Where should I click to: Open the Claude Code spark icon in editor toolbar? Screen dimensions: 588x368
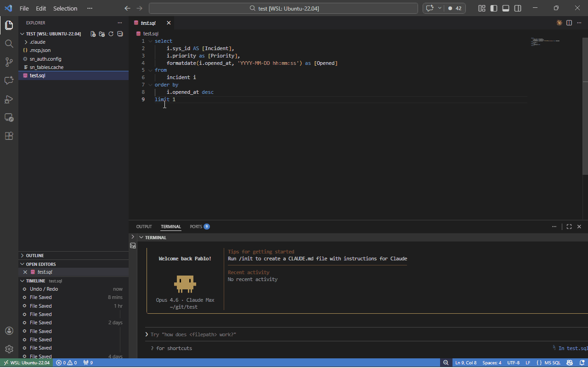pos(559,23)
